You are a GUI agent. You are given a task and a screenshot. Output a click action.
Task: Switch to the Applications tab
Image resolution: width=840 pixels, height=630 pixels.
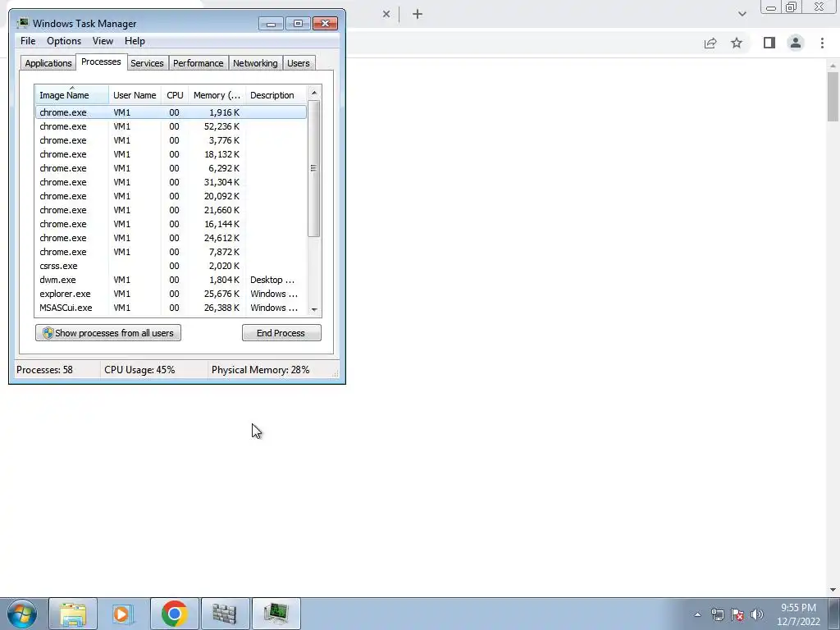[48, 63]
